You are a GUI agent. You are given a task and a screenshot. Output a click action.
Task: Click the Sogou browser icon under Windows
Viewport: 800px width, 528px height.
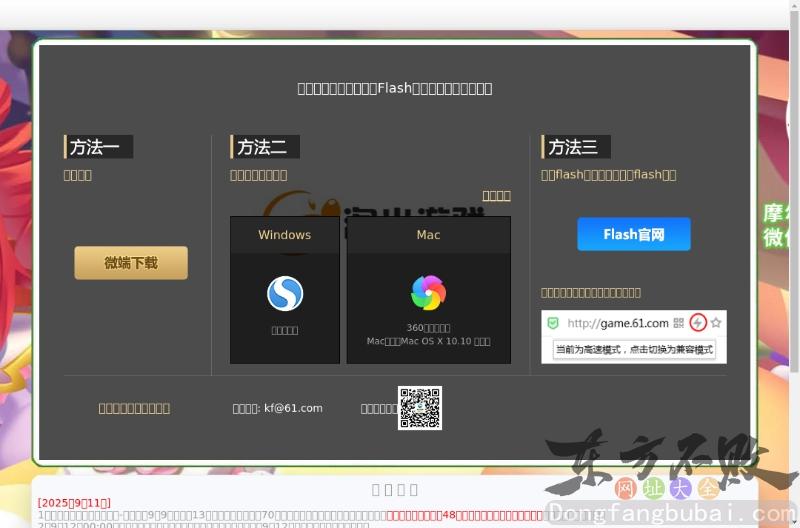click(285, 294)
